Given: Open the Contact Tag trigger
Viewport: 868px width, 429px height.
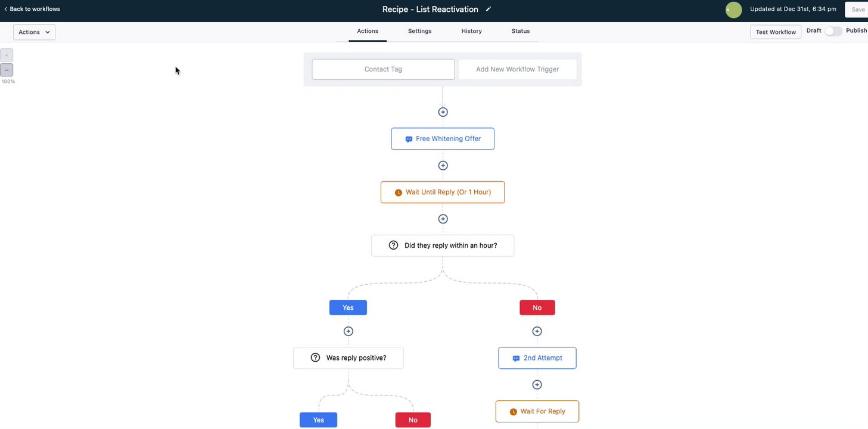Looking at the screenshot, I should pos(383,69).
